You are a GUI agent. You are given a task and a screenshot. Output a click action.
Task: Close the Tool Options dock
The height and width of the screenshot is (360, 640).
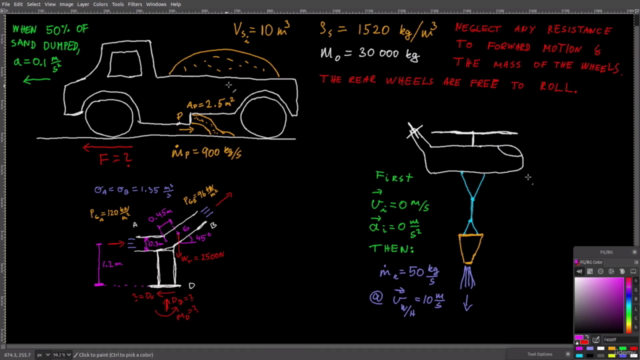[x=568, y=354]
